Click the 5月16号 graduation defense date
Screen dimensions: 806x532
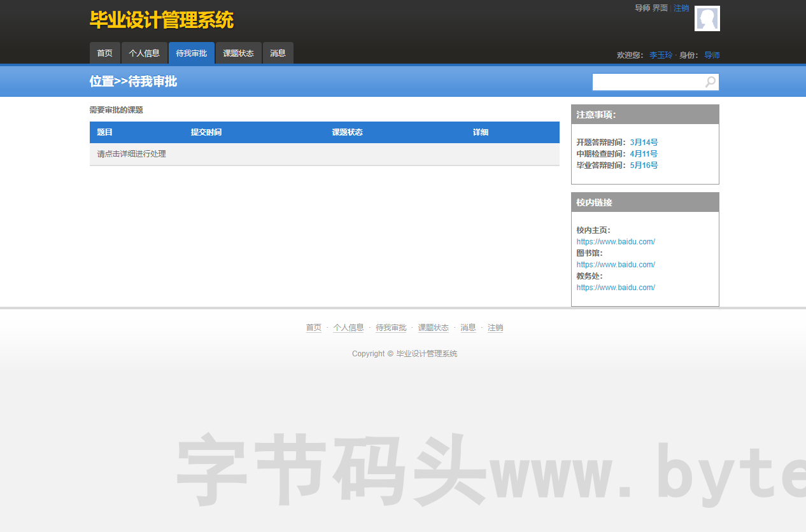click(x=644, y=165)
